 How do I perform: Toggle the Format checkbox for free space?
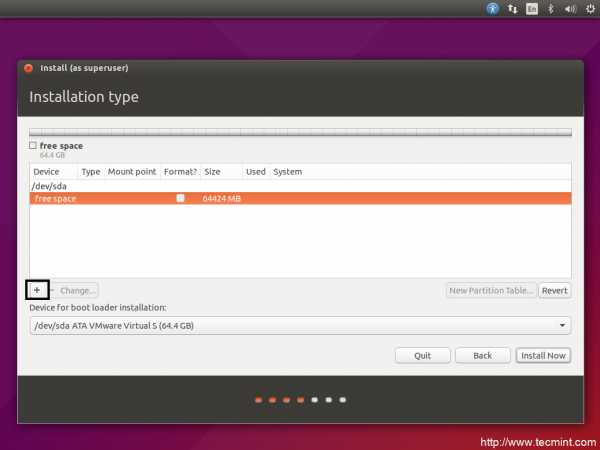click(180, 198)
